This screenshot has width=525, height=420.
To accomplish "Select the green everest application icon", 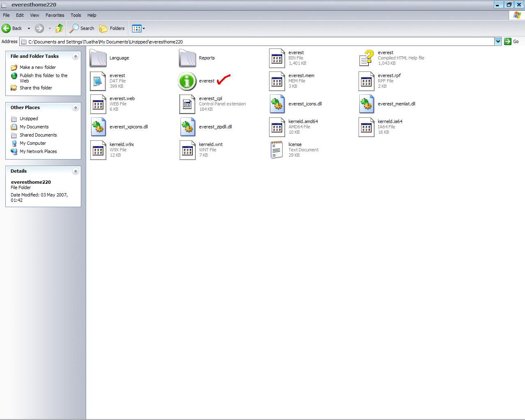I will [187, 81].
